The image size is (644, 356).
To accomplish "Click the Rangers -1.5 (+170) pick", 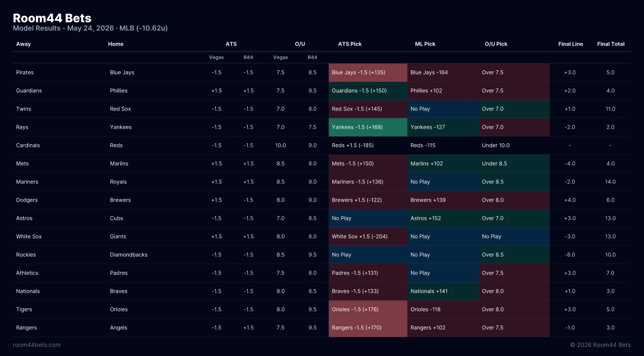I will [x=368, y=328].
